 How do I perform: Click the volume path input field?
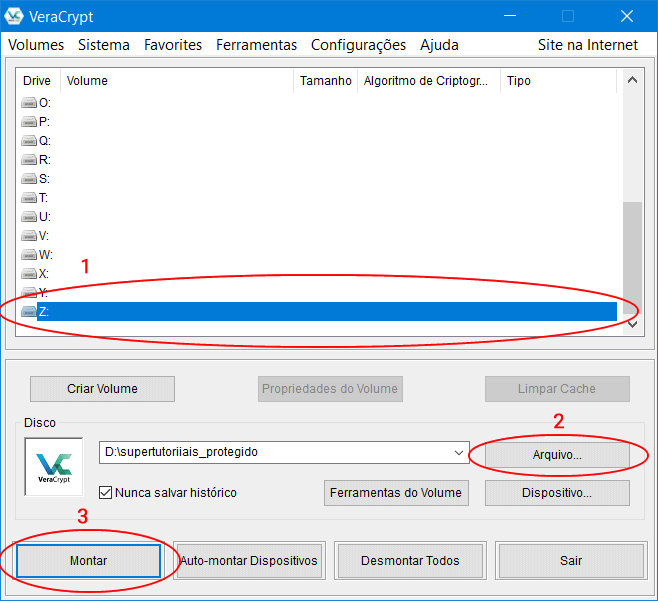pyautogui.click(x=275, y=453)
